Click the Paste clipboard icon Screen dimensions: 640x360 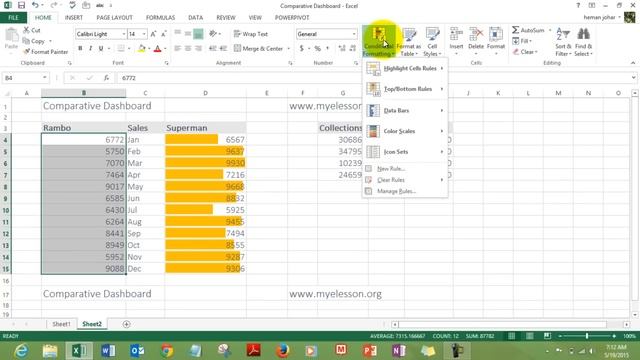pyautogui.click(x=11, y=36)
